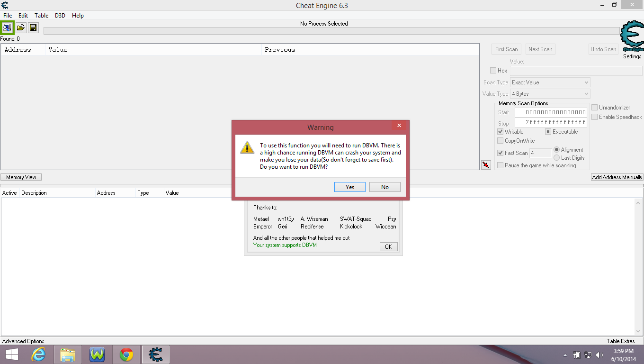Close the Warning dialog with X
The image size is (644, 364).
399,126
